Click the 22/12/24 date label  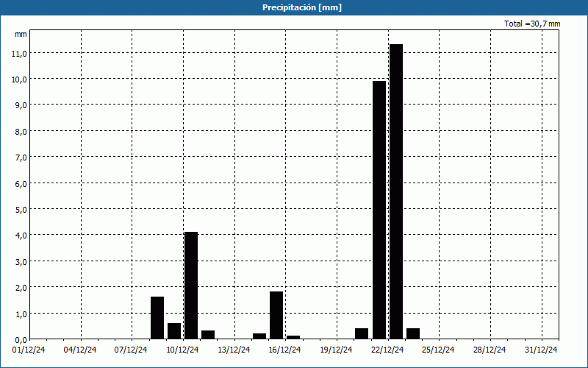pyautogui.click(x=387, y=350)
